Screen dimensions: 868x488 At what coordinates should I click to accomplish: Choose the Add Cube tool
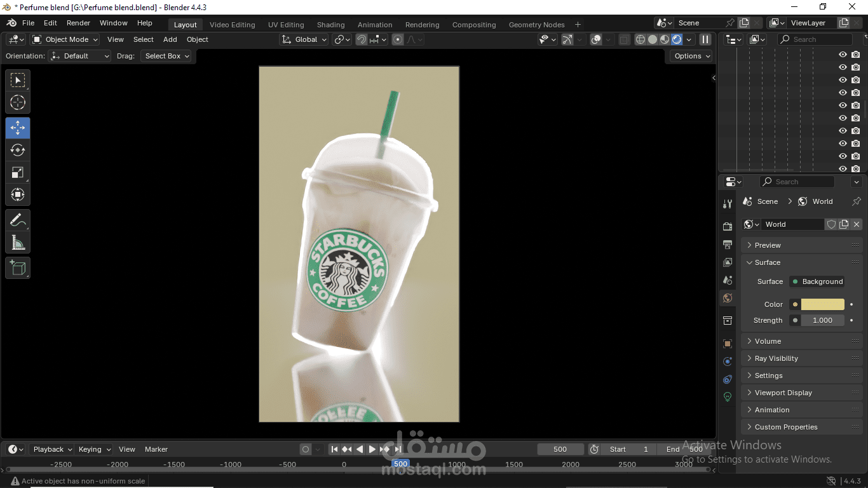[18, 268]
